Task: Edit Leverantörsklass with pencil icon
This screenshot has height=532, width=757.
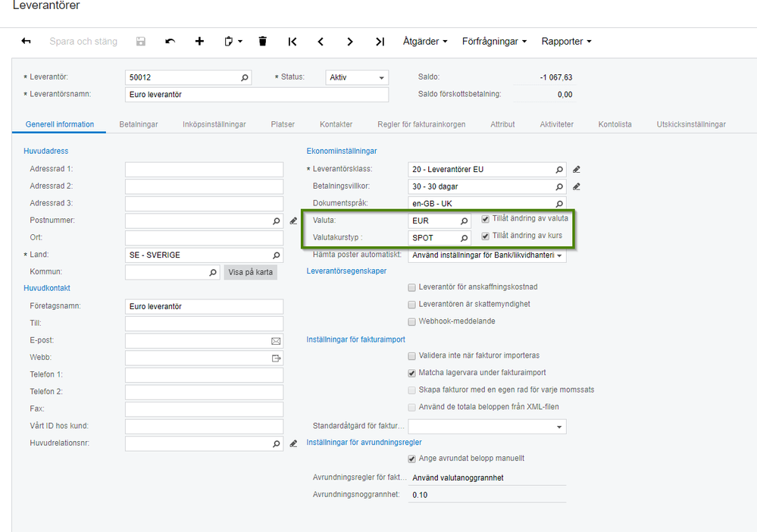Action: [577, 169]
